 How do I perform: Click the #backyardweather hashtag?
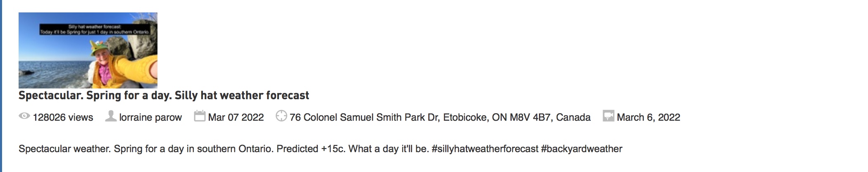pos(582,149)
